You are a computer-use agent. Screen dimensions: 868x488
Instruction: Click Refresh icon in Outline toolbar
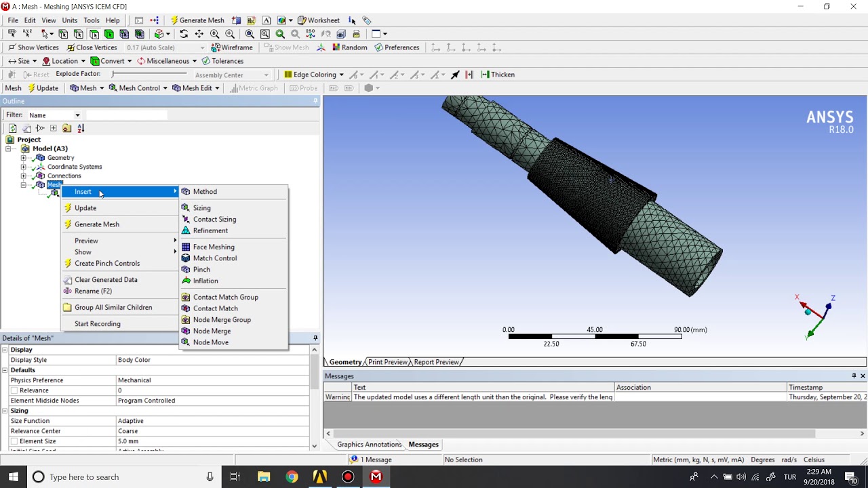[x=12, y=128]
